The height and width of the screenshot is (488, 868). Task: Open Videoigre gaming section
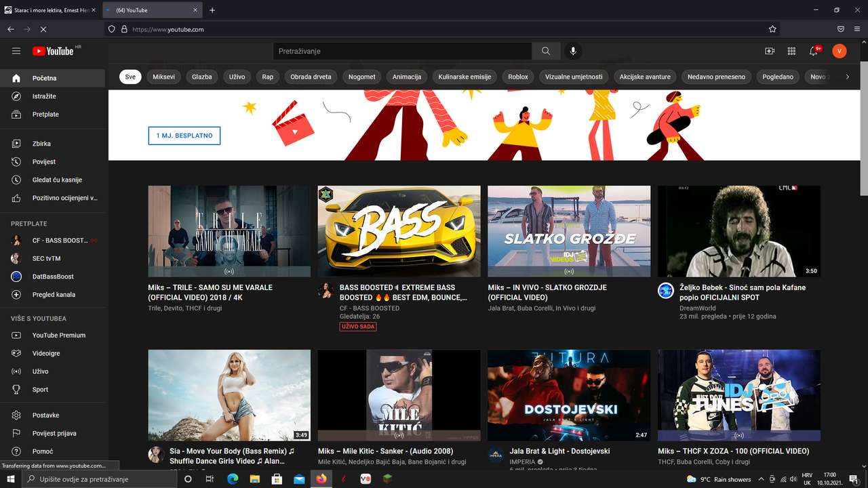pyautogui.click(x=54, y=353)
